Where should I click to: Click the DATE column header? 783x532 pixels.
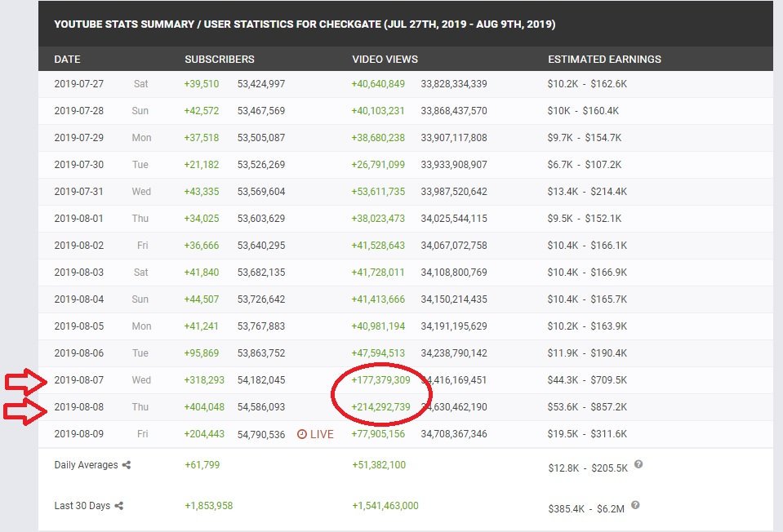coord(67,60)
